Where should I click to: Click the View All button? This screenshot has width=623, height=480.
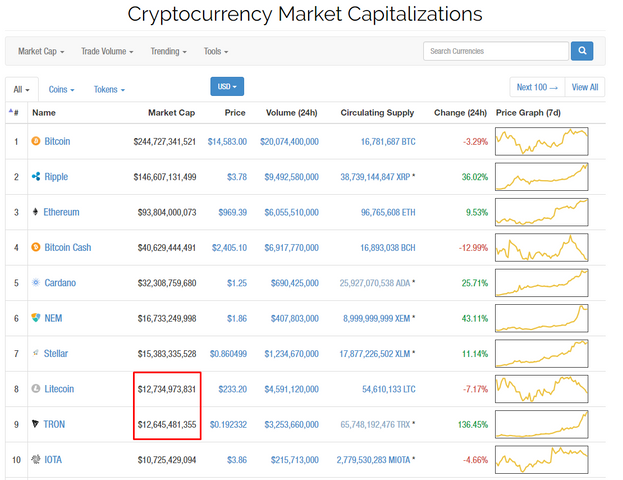(x=585, y=87)
